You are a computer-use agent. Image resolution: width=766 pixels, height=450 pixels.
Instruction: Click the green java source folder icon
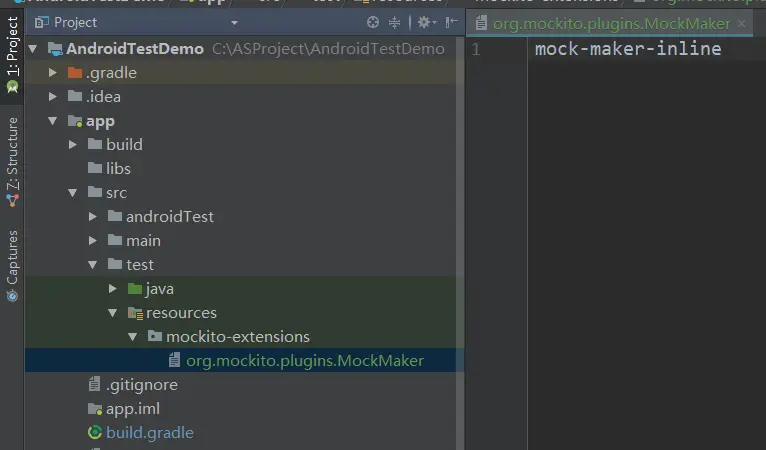pos(135,288)
